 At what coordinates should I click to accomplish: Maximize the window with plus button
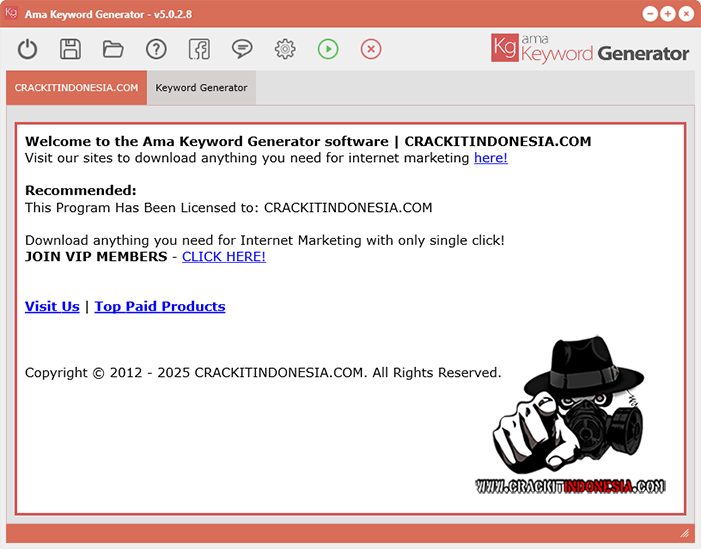(668, 14)
